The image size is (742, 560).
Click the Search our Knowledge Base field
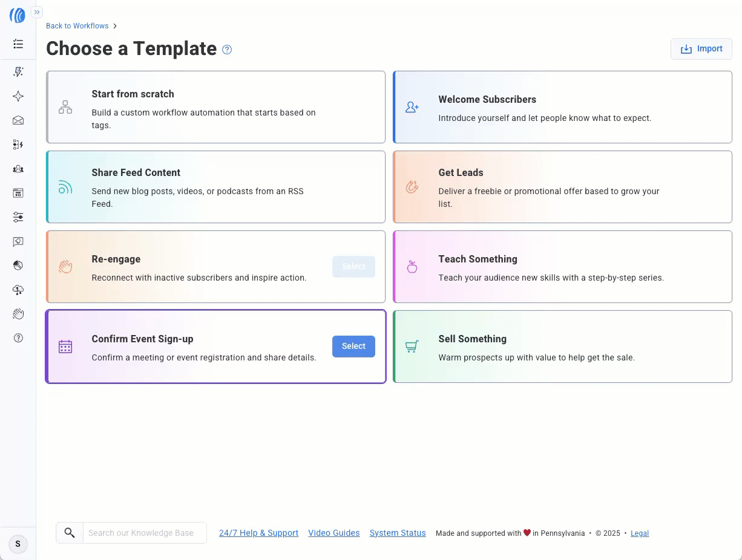coord(144,533)
